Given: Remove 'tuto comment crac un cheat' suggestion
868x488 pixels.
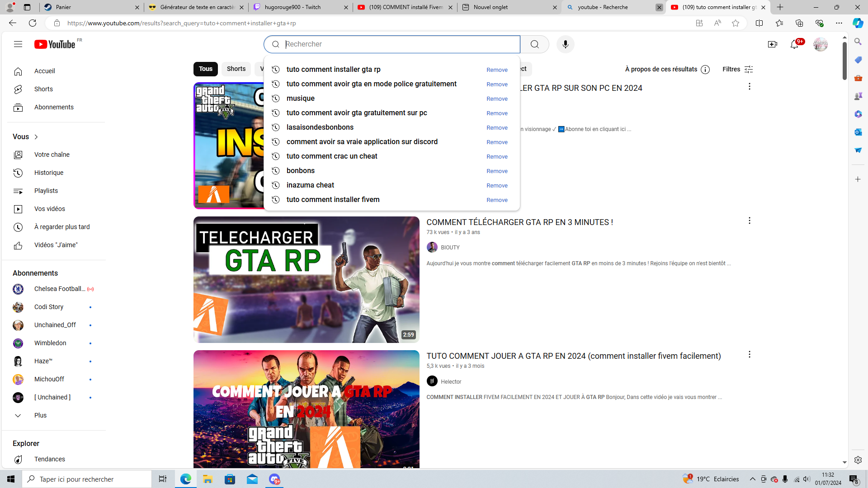Looking at the screenshot, I should pyautogui.click(x=497, y=157).
